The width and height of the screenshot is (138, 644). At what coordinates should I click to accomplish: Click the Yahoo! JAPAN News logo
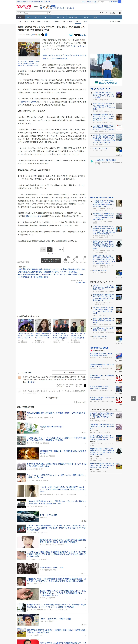coord(27,7)
